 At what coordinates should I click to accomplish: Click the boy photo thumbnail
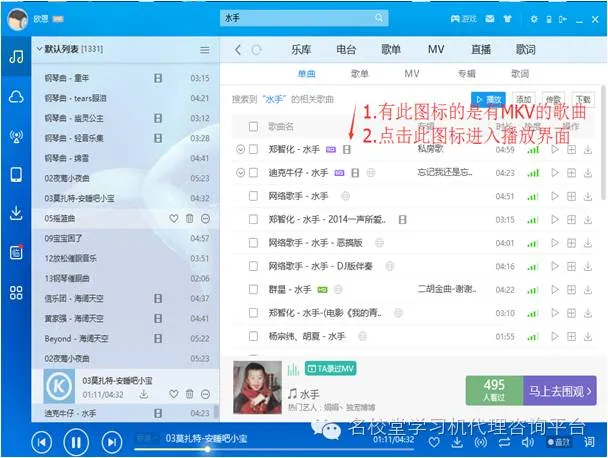(x=257, y=387)
